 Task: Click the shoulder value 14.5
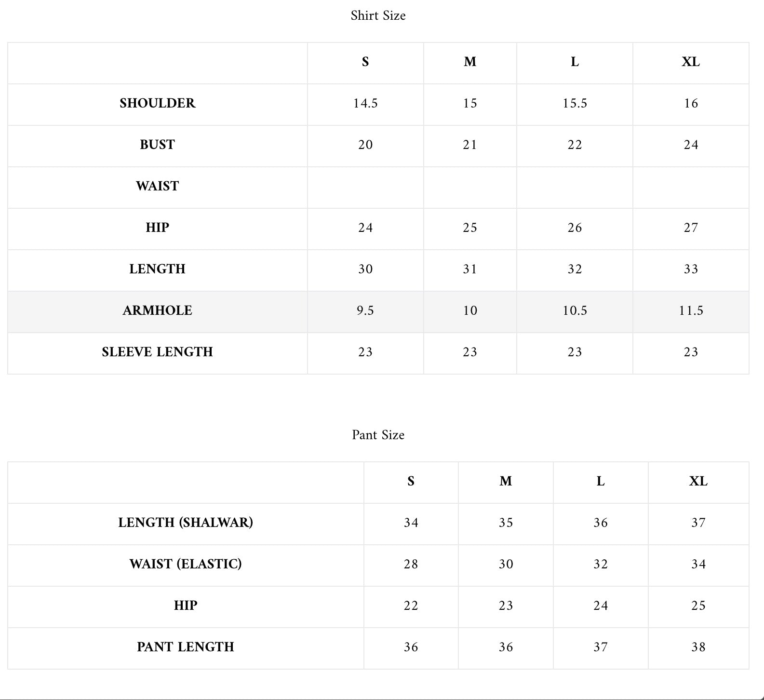[x=365, y=103]
